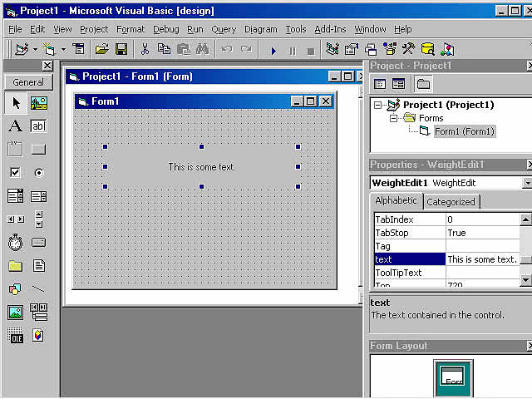Select the OLE container tool
Viewport: 532px width, 399px height.
[15, 336]
